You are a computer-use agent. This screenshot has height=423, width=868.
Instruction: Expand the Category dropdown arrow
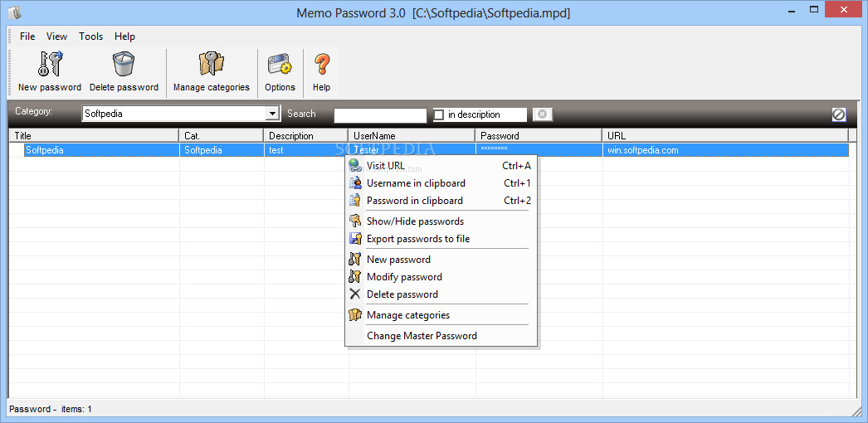(272, 114)
